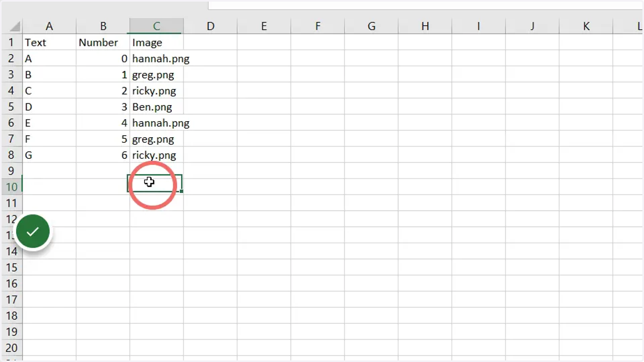Click the Number cell with value 1

point(103,75)
